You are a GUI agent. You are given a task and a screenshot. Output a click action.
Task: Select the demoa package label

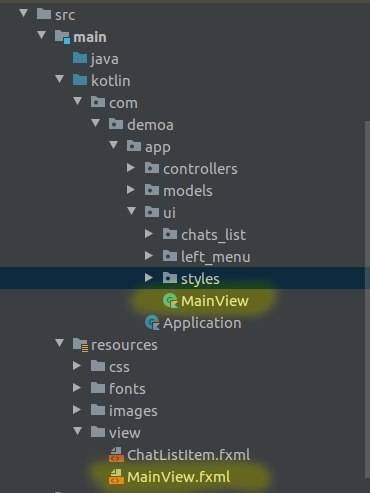pyautogui.click(x=150, y=125)
